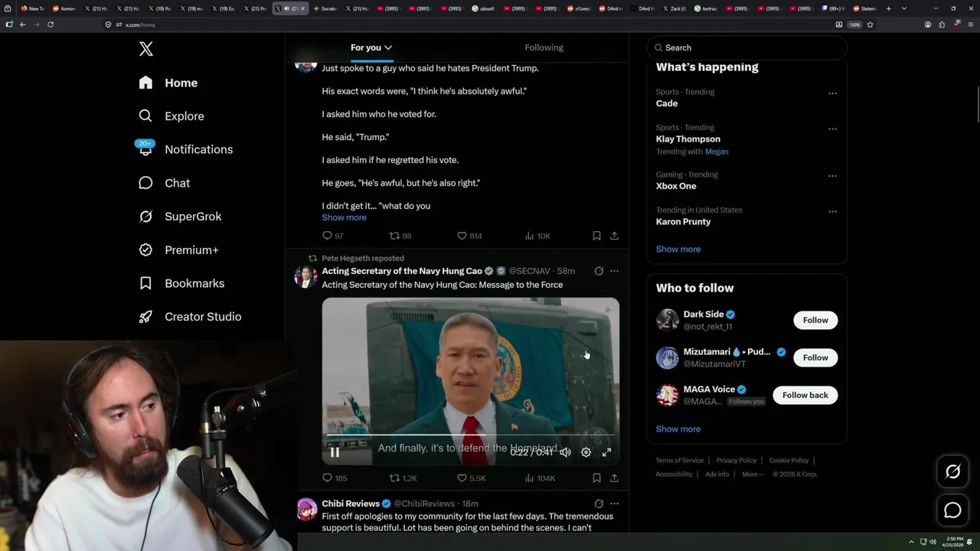Reply to the SECNAV post (185)
Screen dimensions: 980x551
coord(335,478)
